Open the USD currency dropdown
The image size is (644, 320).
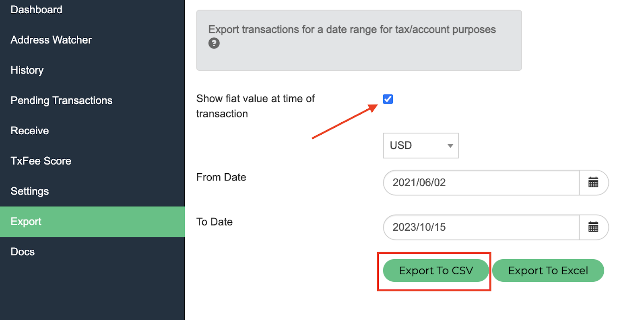pyautogui.click(x=421, y=146)
